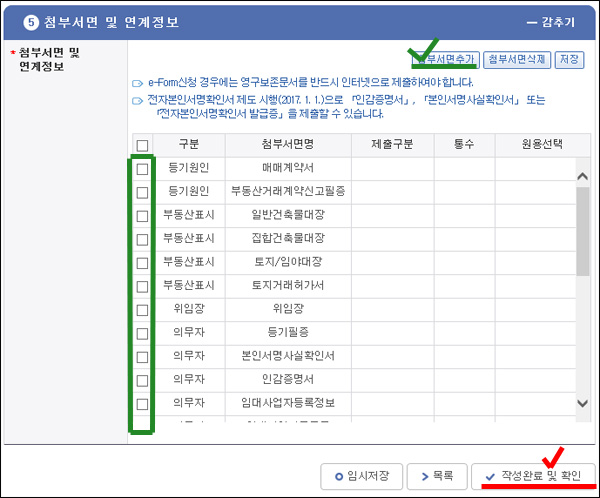Click the 전자본인서명확인서 notice bullet icon
Image resolution: width=600 pixels, height=498 pixels.
[x=137, y=101]
